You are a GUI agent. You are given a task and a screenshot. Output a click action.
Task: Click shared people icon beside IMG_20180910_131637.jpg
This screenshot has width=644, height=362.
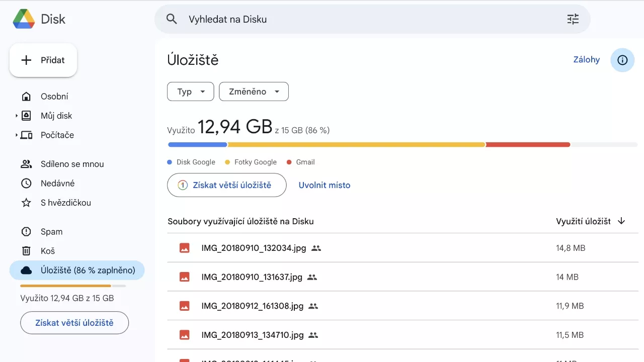[x=312, y=277]
